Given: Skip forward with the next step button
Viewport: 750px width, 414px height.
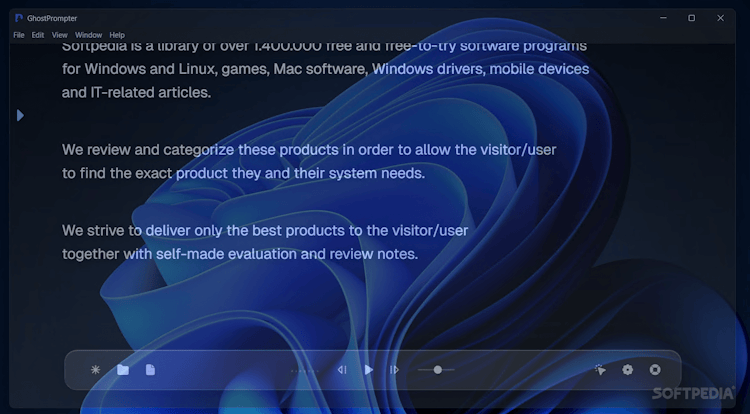Looking at the screenshot, I should (x=394, y=370).
